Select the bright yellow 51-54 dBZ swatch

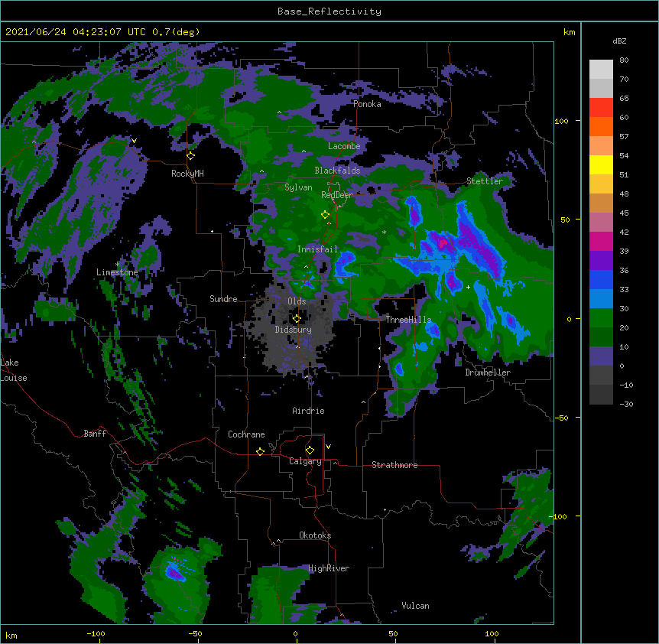(x=601, y=164)
